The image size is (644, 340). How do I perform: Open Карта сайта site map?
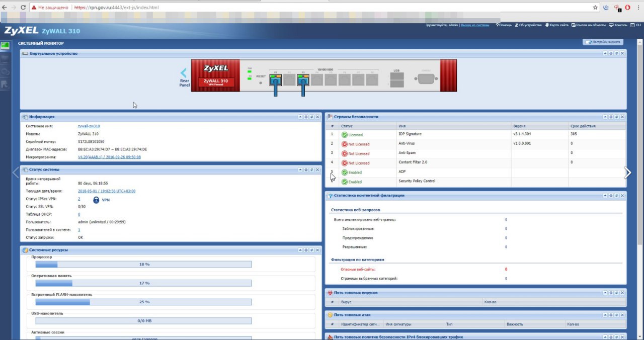tap(556, 25)
